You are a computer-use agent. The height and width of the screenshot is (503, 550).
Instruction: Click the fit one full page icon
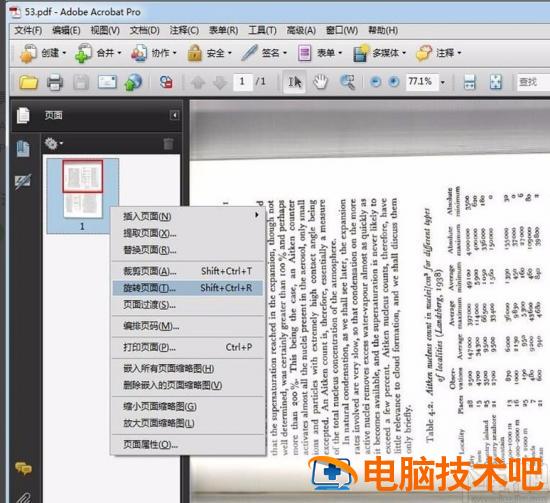[x=496, y=82]
